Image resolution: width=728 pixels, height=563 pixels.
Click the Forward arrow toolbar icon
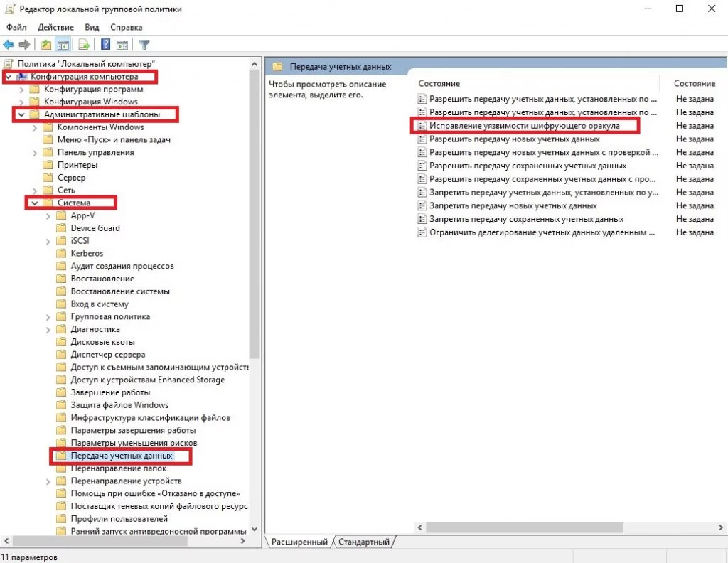(25, 45)
